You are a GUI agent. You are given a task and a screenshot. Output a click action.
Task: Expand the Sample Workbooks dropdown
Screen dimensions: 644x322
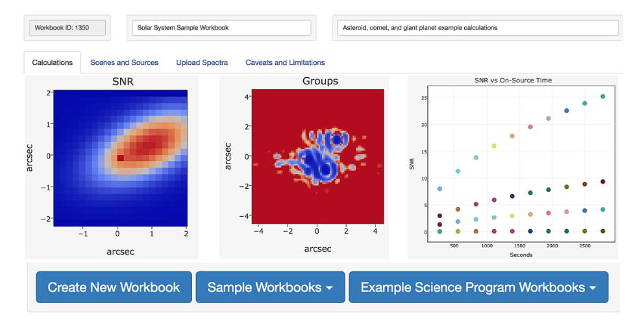pos(270,287)
